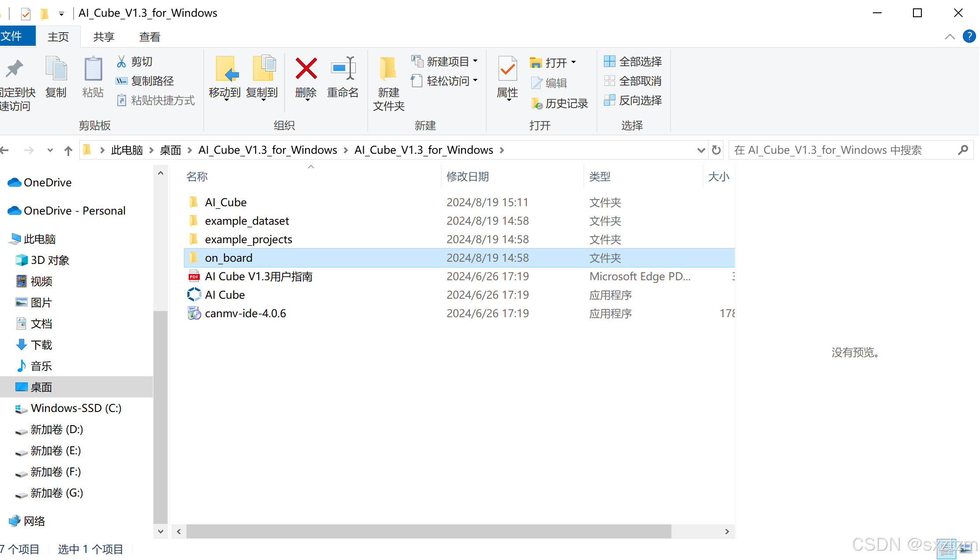Select the example_dataset folder
The height and width of the screenshot is (560, 980).
459,221
